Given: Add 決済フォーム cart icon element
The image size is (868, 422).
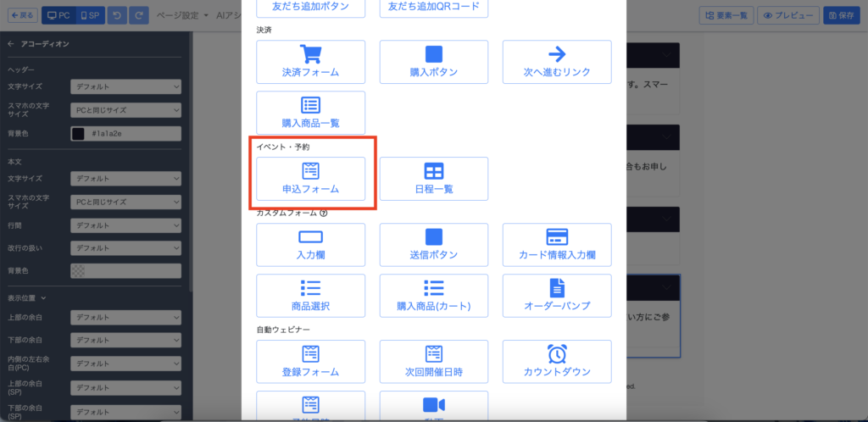Looking at the screenshot, I should point(310,62).
